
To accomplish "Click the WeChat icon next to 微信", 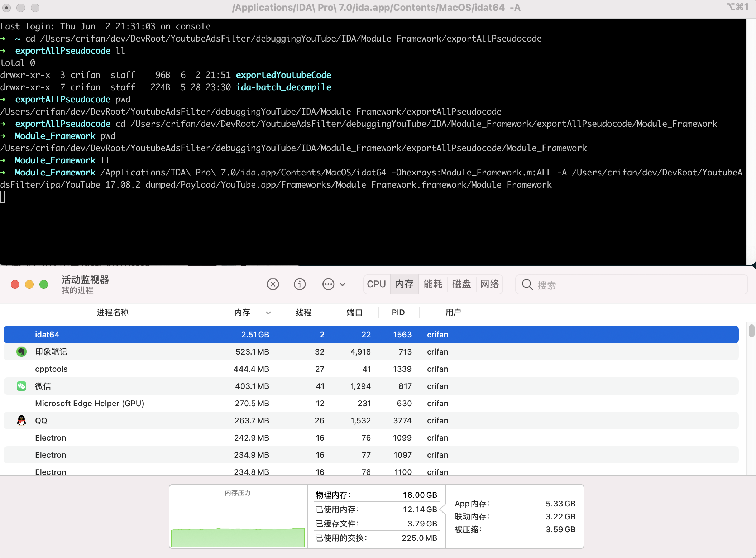I will (x=21, y=386).
